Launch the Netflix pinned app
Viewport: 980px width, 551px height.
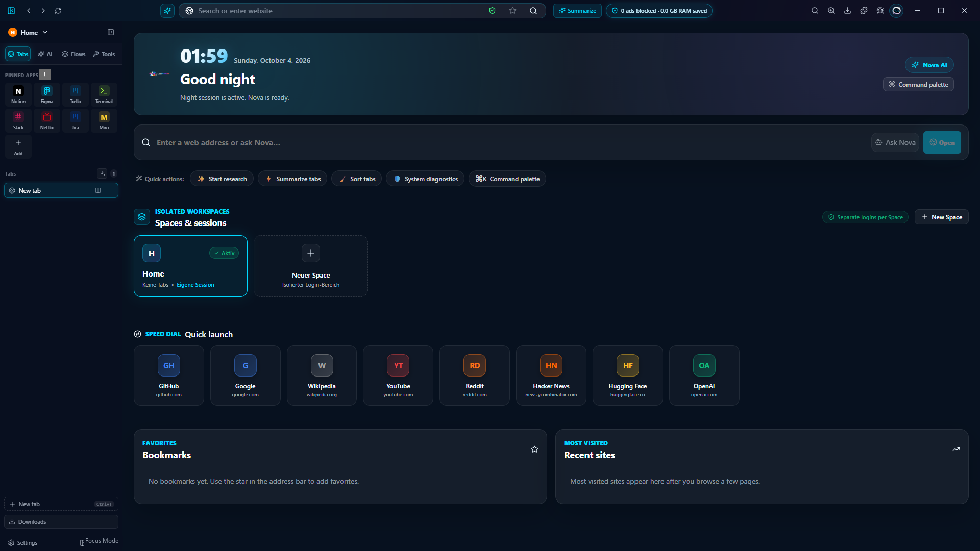pyautogui.click(x=47, y=120)
